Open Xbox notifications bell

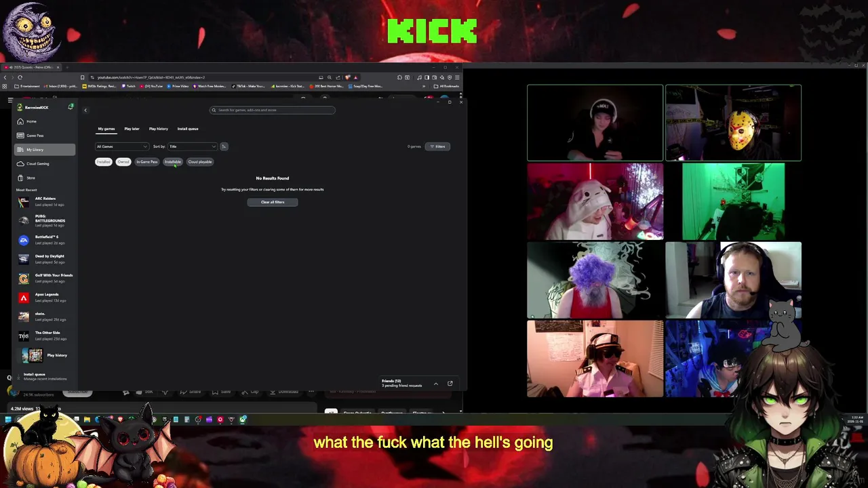[71, 107]
